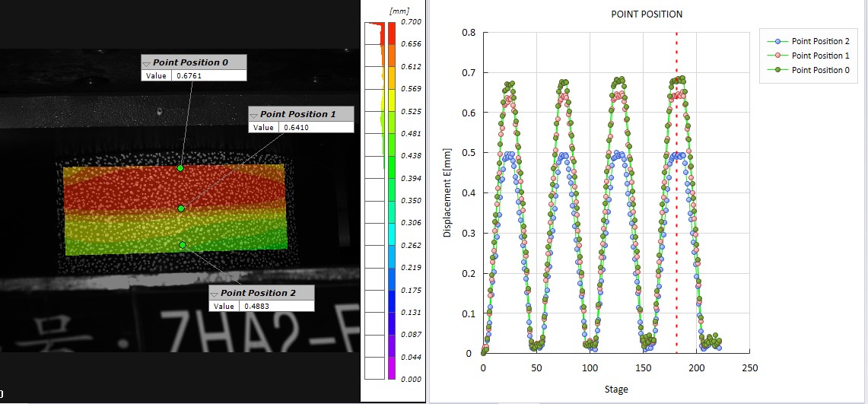This screenshot has height=404, width=868.
Task: Click the Stage axis label
Action: [x=616, y=390]
